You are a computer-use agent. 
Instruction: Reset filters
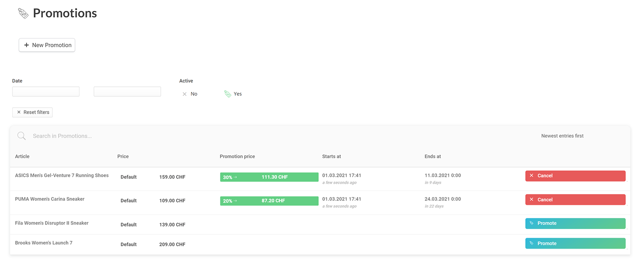[x=32, y=112]
